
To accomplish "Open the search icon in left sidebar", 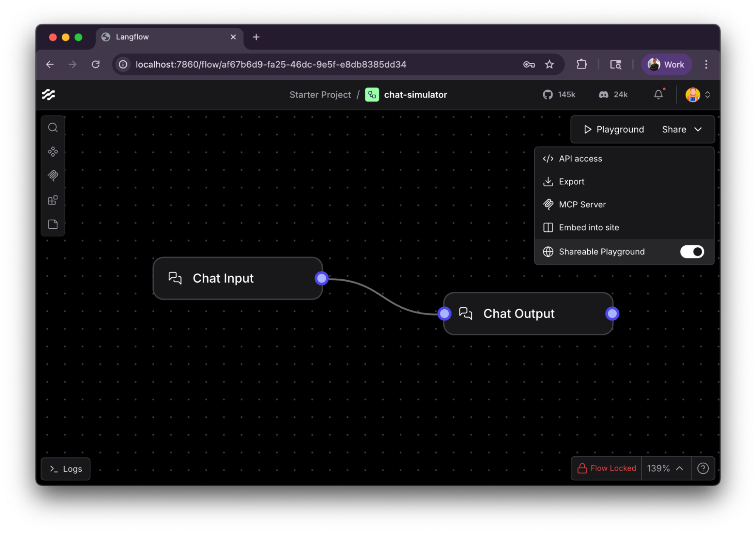I will click(x=53, y=128).
